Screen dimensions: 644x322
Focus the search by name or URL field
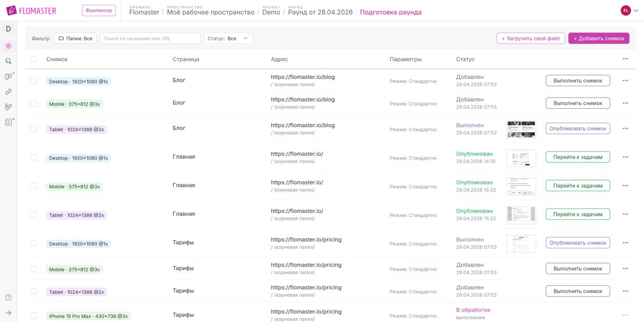click(x=150, y=38)
